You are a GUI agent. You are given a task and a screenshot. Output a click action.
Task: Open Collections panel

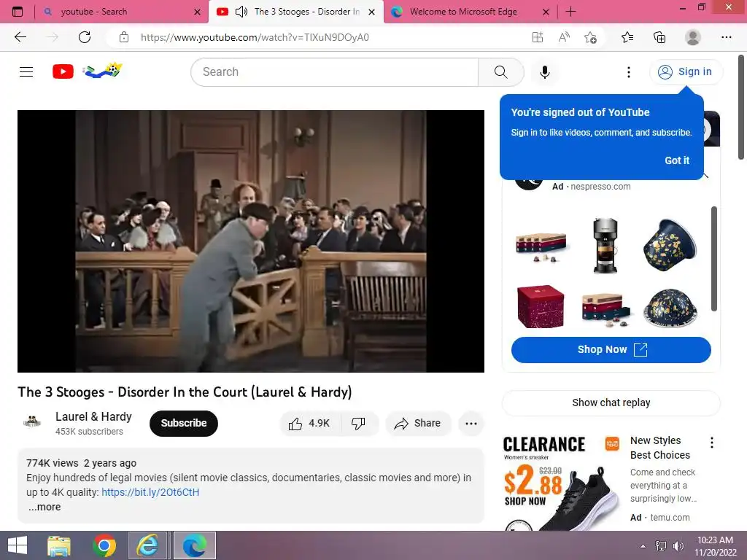[x=659, y=37]
